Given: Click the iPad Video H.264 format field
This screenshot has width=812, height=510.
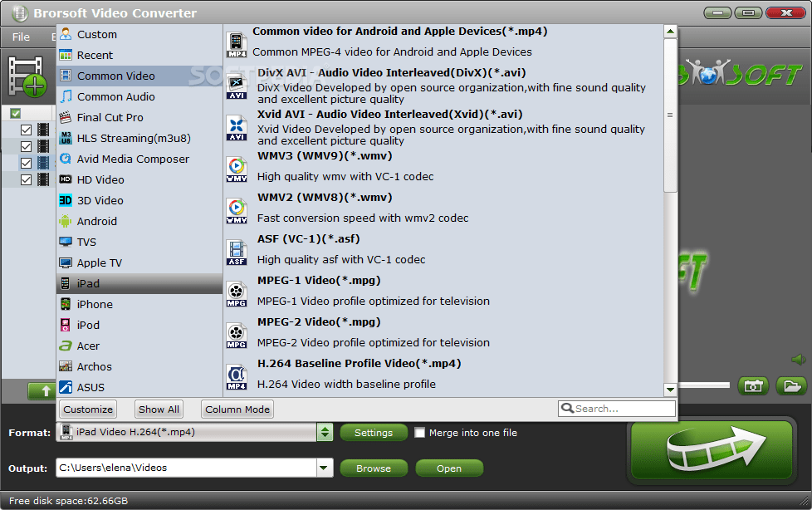Looking at the screenshot, I should 187,432.
